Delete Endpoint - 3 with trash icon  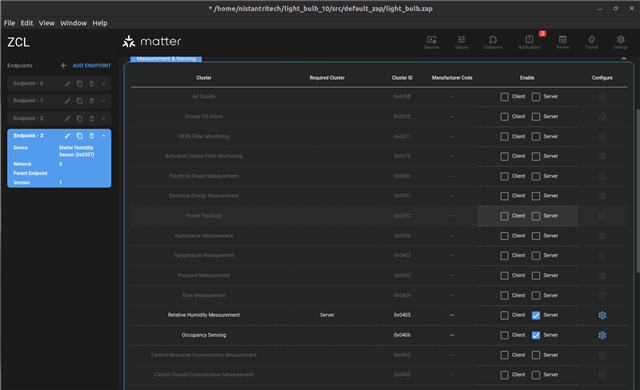pos(91,135)
